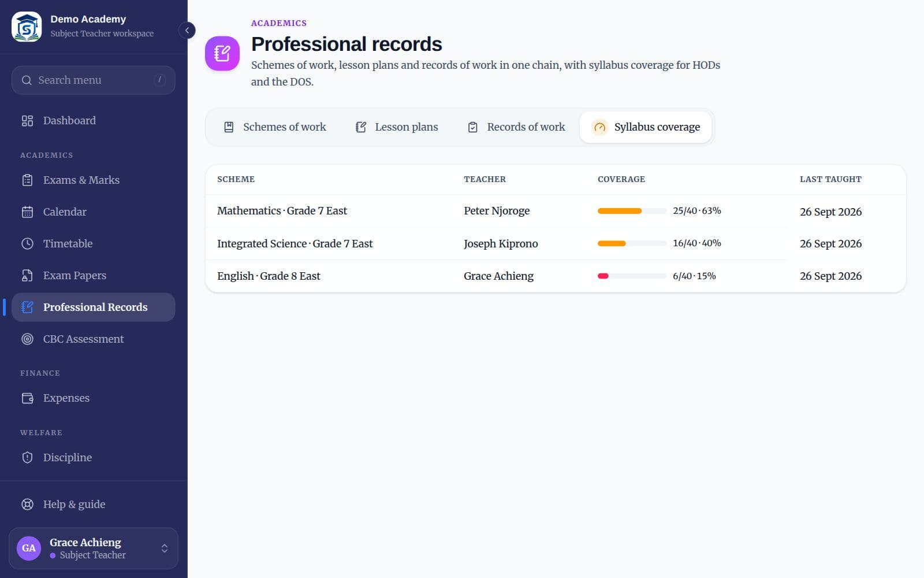Click the Calendar icon in sidebar
Image resolution: width=924 pixels, height=578 pixels.
click(27, 212)
